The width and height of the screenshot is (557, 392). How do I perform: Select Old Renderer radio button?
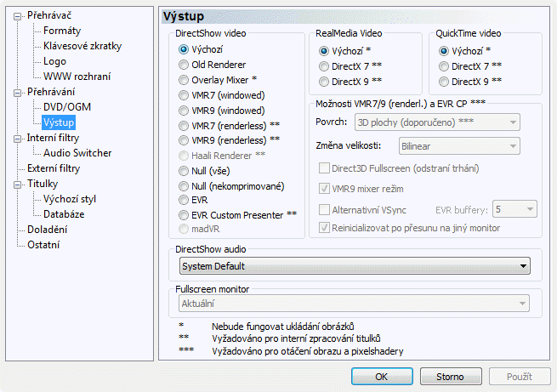184,65
